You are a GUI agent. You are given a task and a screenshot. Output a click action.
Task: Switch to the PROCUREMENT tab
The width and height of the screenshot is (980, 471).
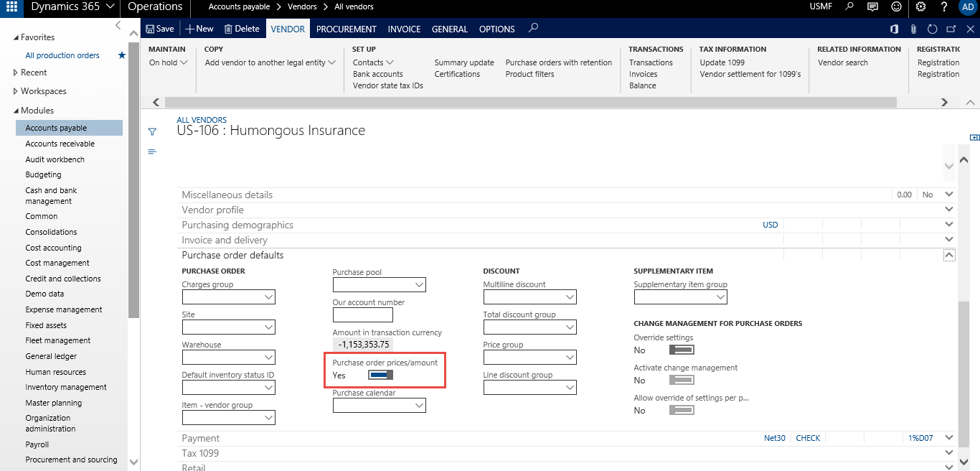pyautogui.click(x=346, y=29)
